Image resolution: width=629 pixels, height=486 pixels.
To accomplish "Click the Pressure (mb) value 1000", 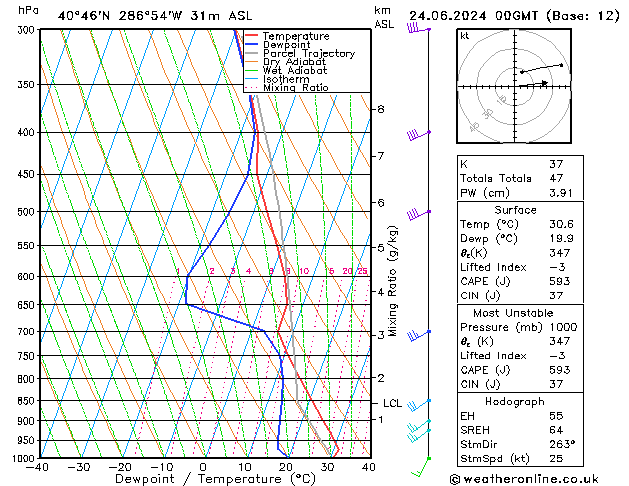I will coord(563,327).
